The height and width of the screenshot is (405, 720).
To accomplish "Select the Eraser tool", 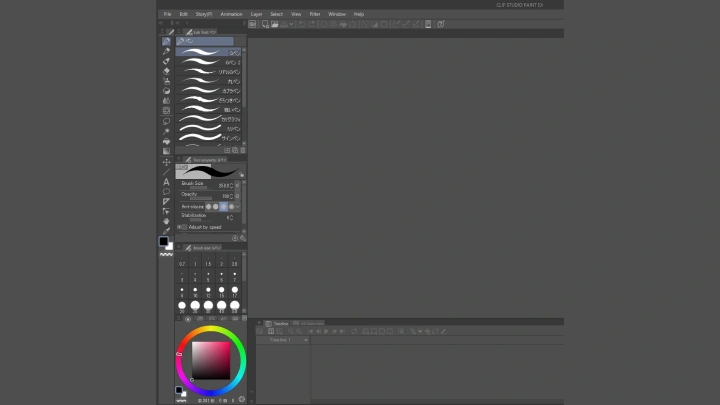I will point(166,71).
